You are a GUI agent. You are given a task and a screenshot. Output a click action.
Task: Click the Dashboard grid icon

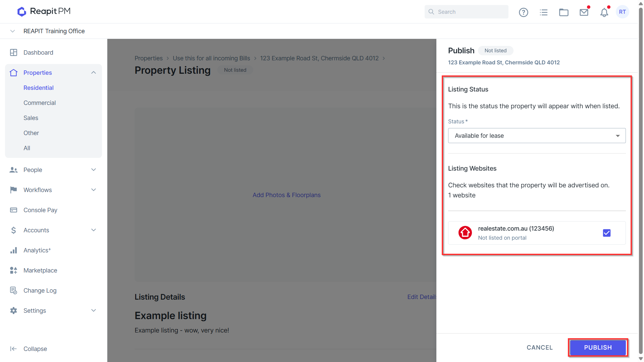point(13,53)
